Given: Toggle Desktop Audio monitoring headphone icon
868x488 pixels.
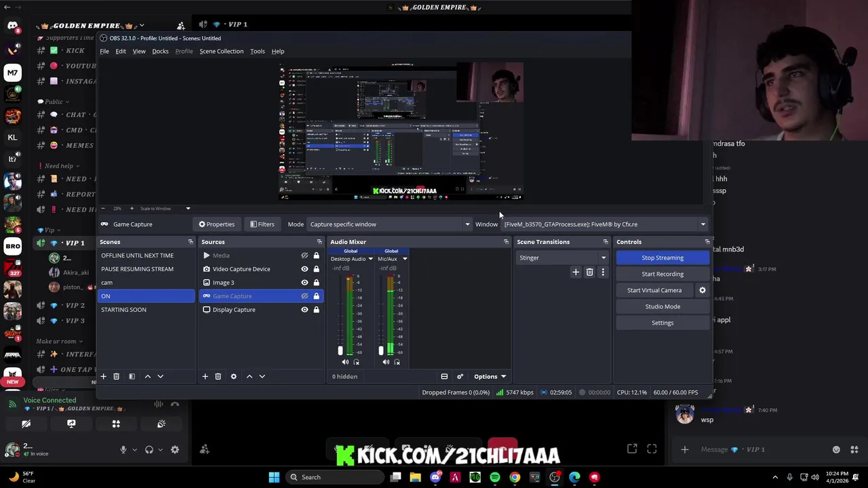Looking at the screenshot, I should pos(356,362).
